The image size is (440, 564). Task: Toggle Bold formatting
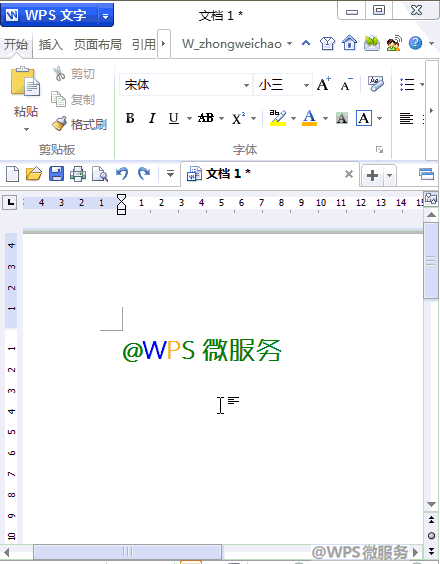pyautogui.click(x=130, y=118)
